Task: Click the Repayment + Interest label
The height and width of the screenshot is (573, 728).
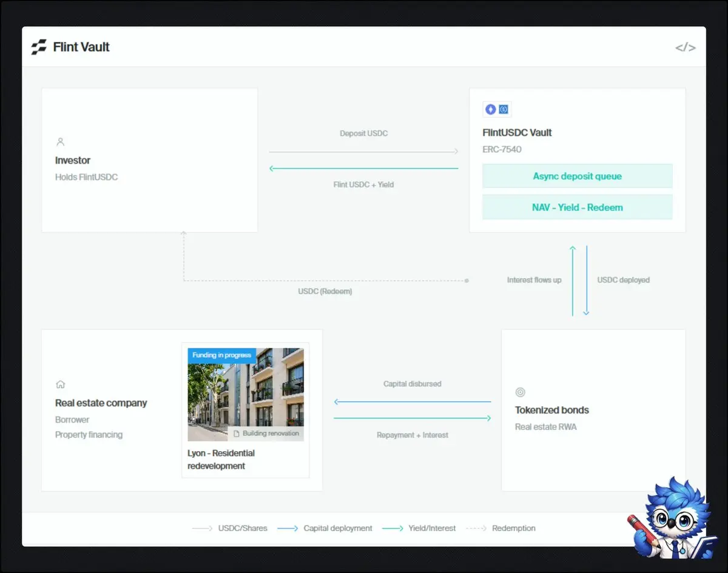Action: pyautogui.click(x=413, y=435)
